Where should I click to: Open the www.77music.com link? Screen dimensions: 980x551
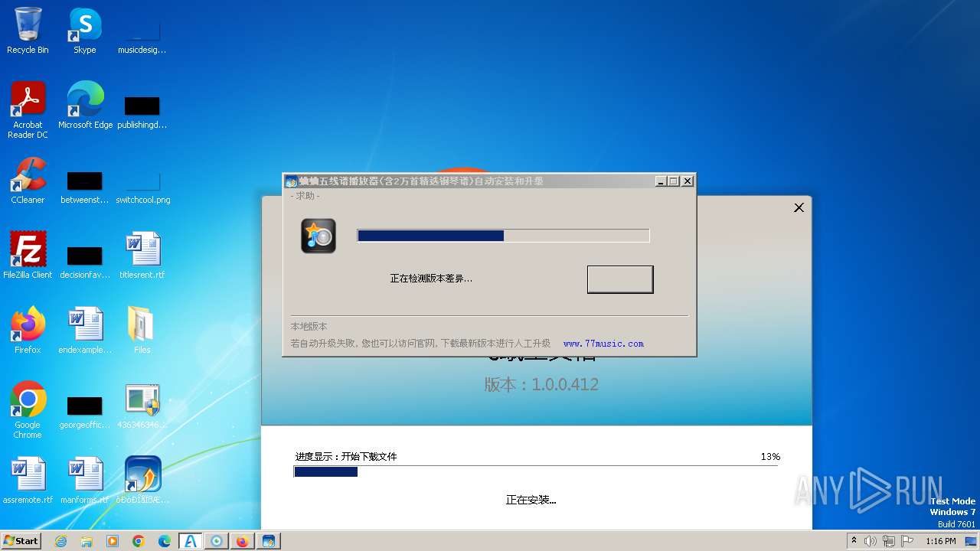coord(603,344)
